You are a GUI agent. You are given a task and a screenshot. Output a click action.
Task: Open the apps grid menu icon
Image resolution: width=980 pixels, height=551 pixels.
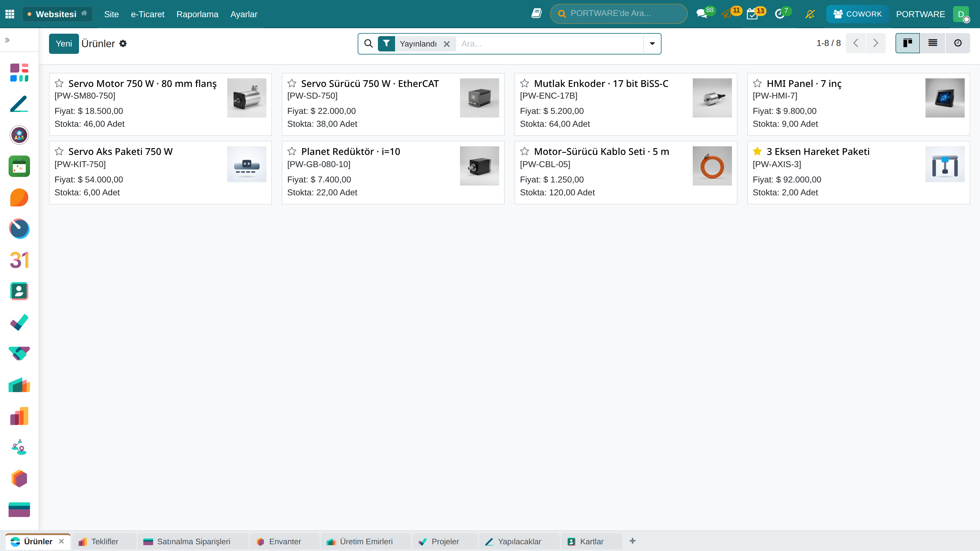(x=9, y=14)
